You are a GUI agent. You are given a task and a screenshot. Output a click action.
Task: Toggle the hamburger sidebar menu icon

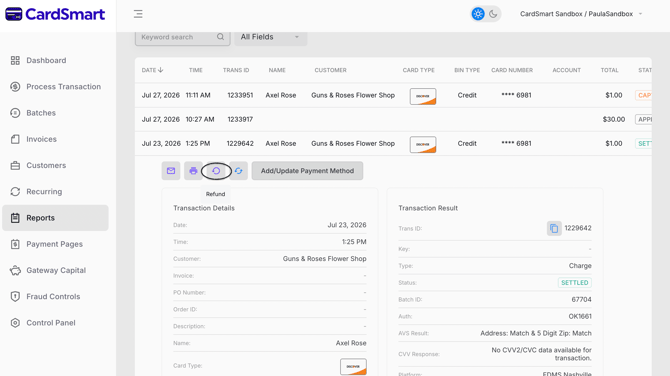[x=138, y=14]
